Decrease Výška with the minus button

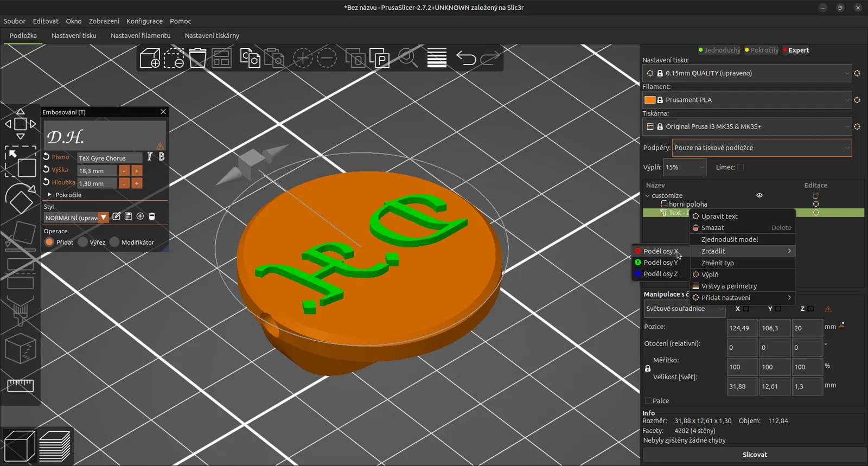[124, 170]
